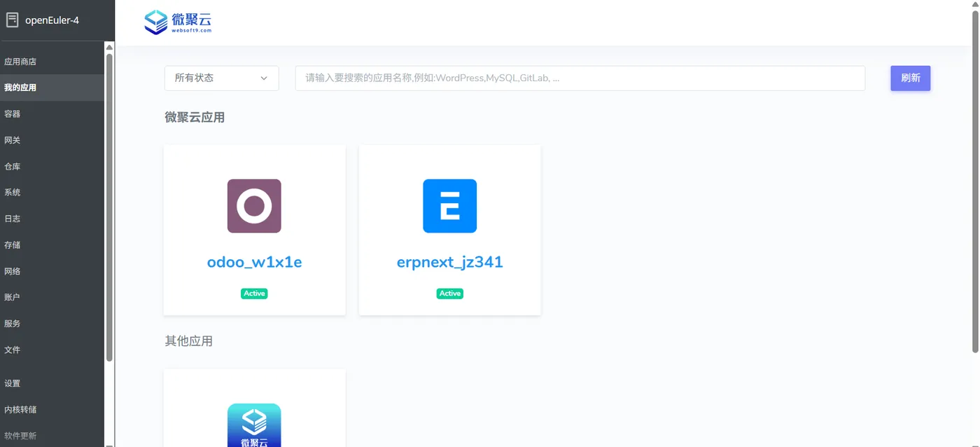Open 系统 in the sidebar
Image resolution: width=980 pixels, height=447 pixels.
(x=52, y=193)
